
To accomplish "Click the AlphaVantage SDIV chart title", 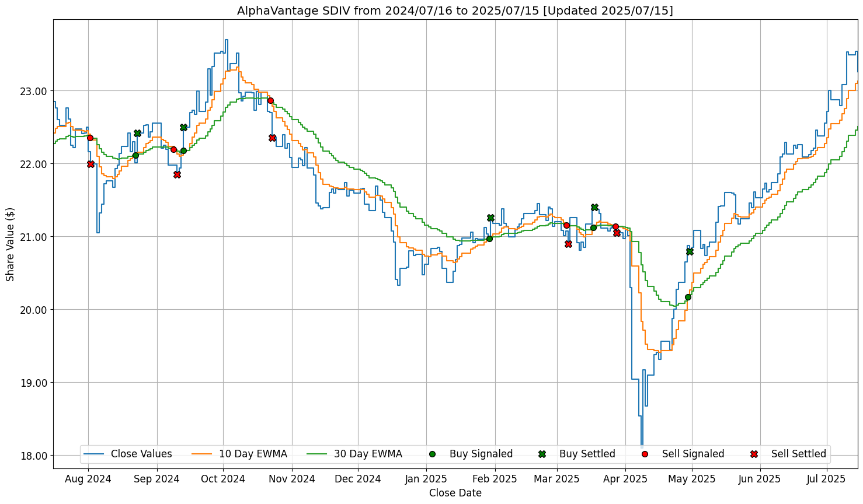I will pyautogui.click(x=455, y=10).
